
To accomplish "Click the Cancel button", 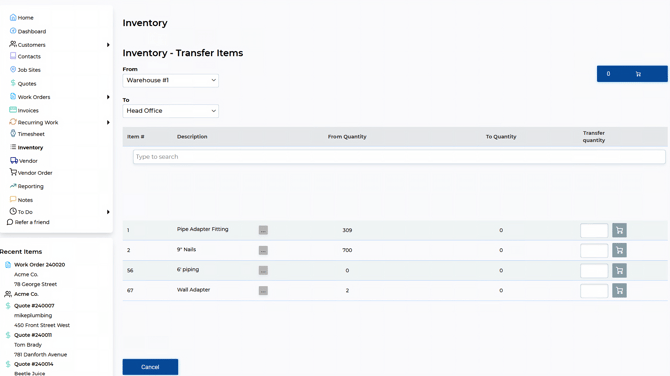I will point(150,367).
